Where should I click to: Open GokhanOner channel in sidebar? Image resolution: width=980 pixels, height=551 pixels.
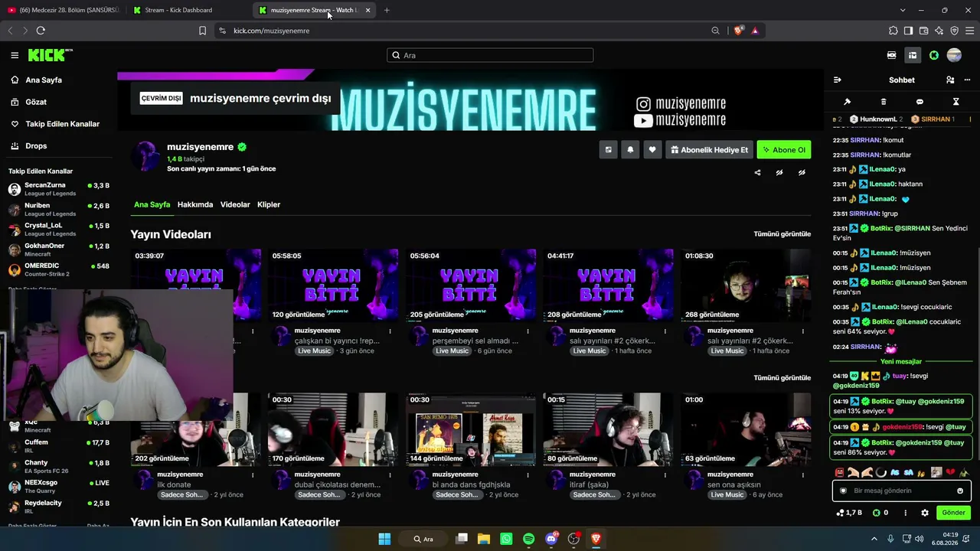[x=59, y=249]
